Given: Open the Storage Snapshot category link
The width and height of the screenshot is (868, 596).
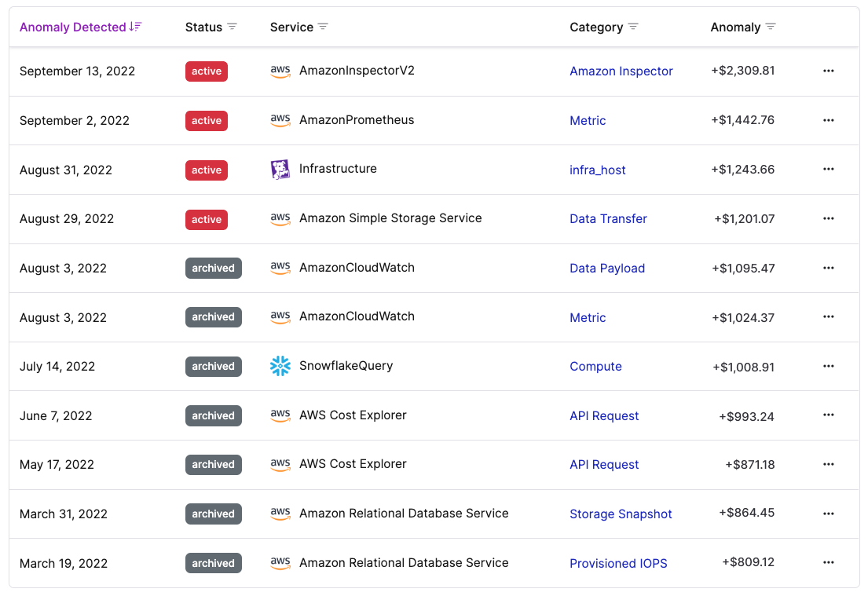Looking at the screenshot, I should [621, 514].
